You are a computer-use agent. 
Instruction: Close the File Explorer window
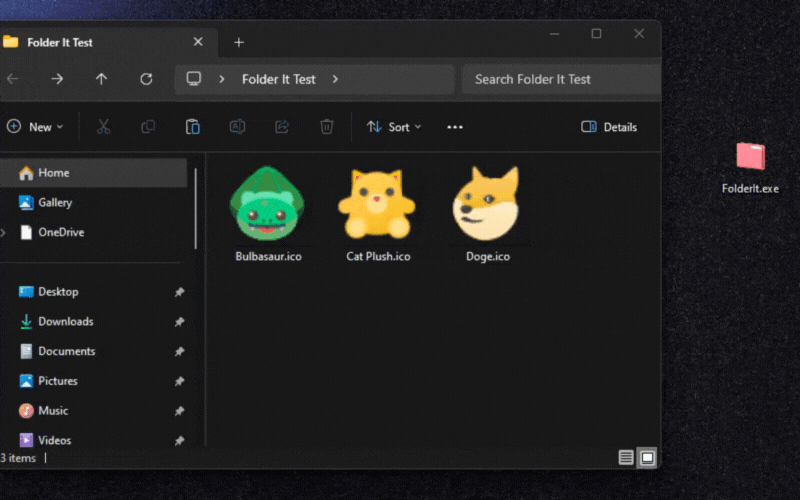[x=639, y=34]
